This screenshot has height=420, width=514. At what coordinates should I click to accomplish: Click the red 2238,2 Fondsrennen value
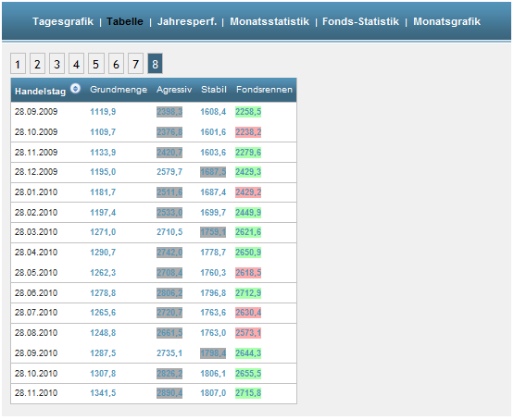[248, 132]
